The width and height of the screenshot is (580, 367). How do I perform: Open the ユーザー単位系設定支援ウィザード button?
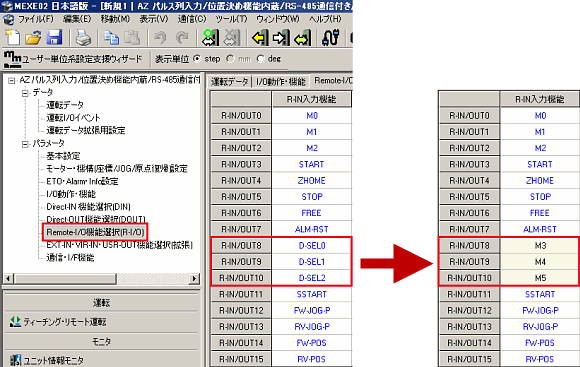[73, 59]
